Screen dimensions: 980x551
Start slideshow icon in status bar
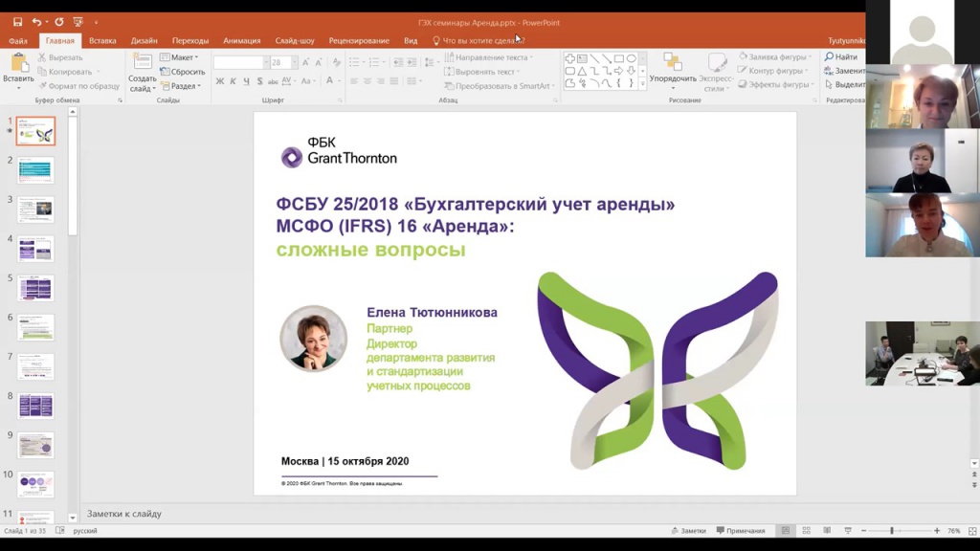coord(848,530)
